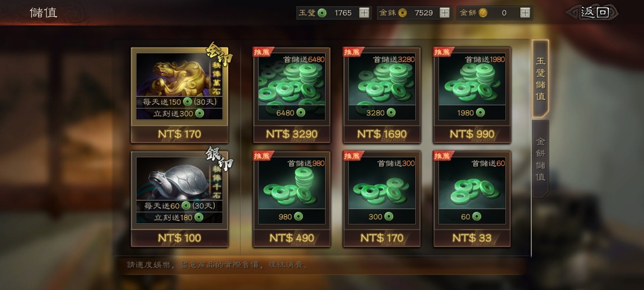Tap the green jade 玉璧 currency icon
The width and height of the screenshot is (644, 290).
tap(322, 13)
